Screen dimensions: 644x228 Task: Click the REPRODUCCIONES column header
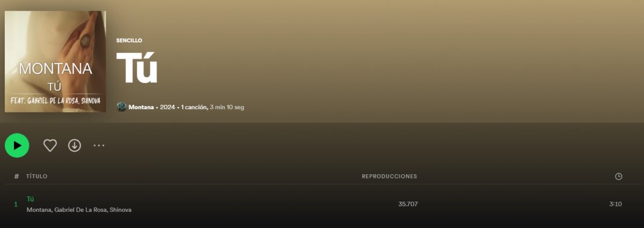(389, 176)
